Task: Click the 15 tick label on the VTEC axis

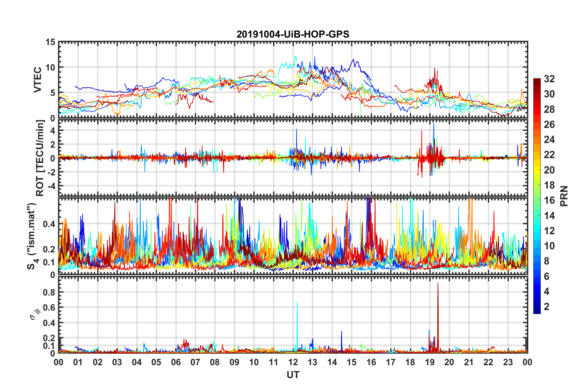Action: [50, 42]
